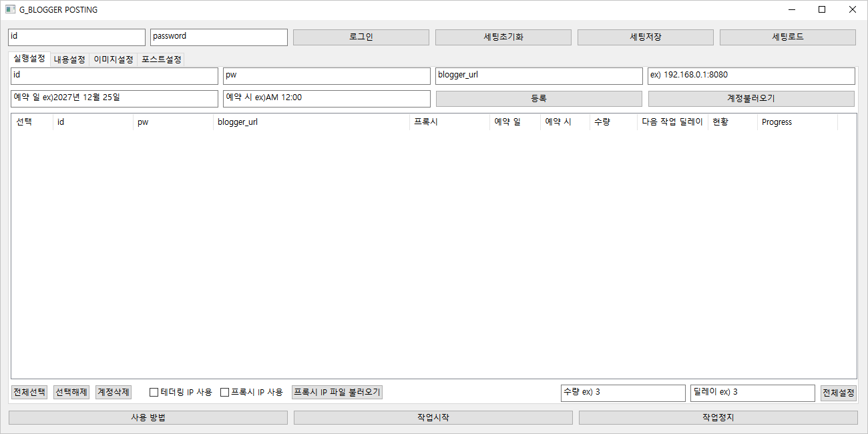Viewport: 868px width, 434px height.
Task: Open the 사용 방법 guide
Action: (x=148, y=418)
